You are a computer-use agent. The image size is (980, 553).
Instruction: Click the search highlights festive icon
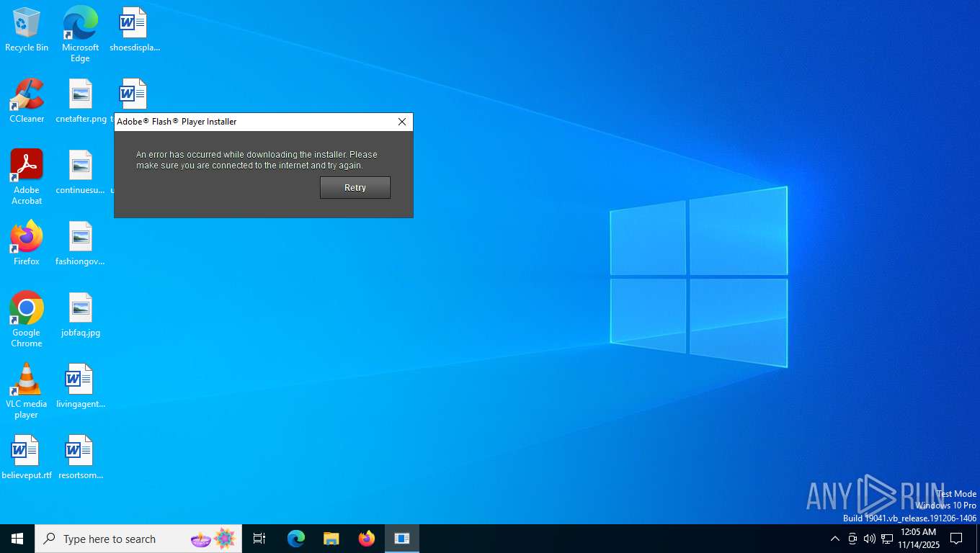pyautogui.click(x=213, y=539)
